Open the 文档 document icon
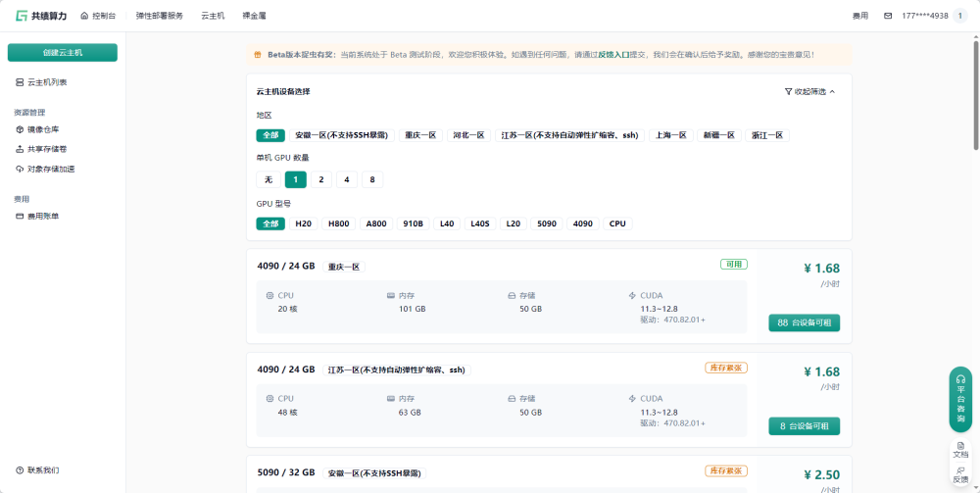The height and width of the screenshot is (493, 980). 960,446
